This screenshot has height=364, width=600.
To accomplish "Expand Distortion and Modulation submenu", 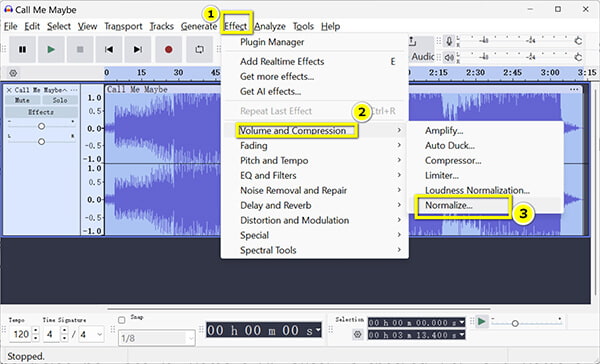I will point(315,220).
